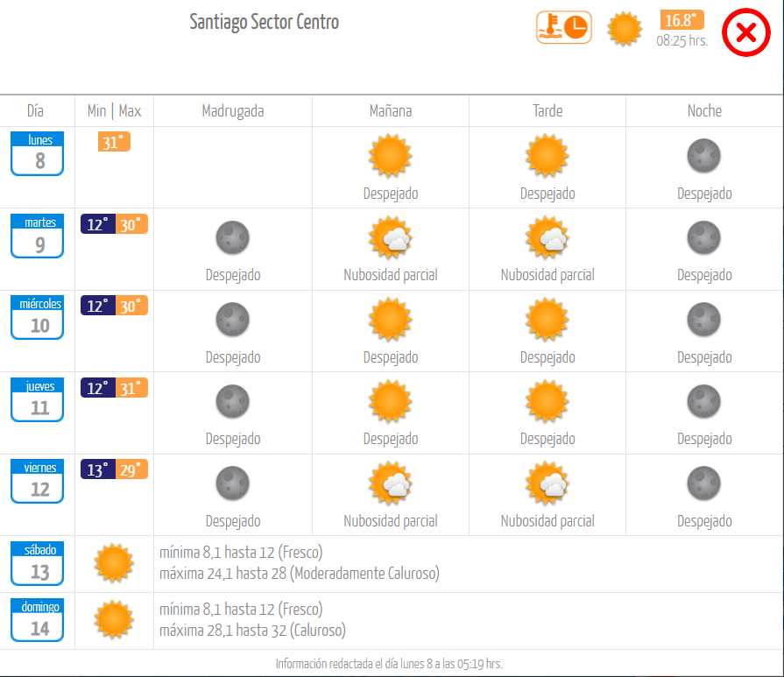Select the martes 9 calendar badge
784x677 pixels.
38,236
